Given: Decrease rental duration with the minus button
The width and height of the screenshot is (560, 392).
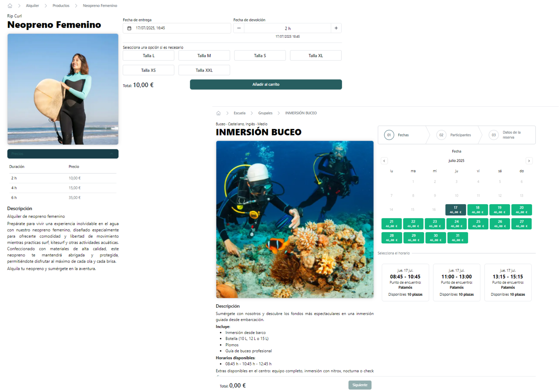Looking at the screenshot, I should tap(239, 28).
